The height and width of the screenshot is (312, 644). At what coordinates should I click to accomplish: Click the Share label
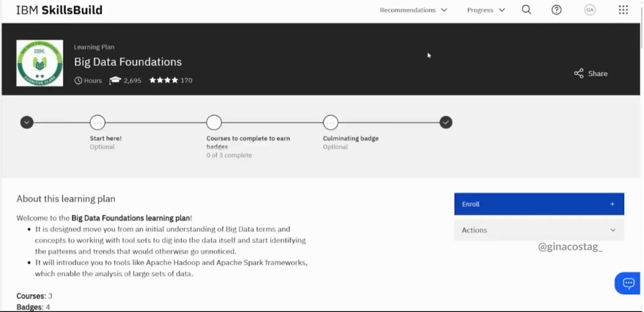[598, 74]
